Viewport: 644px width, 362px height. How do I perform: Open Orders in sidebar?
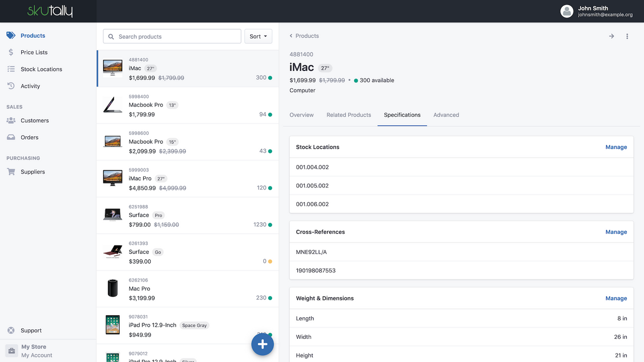tap(30, 138)
